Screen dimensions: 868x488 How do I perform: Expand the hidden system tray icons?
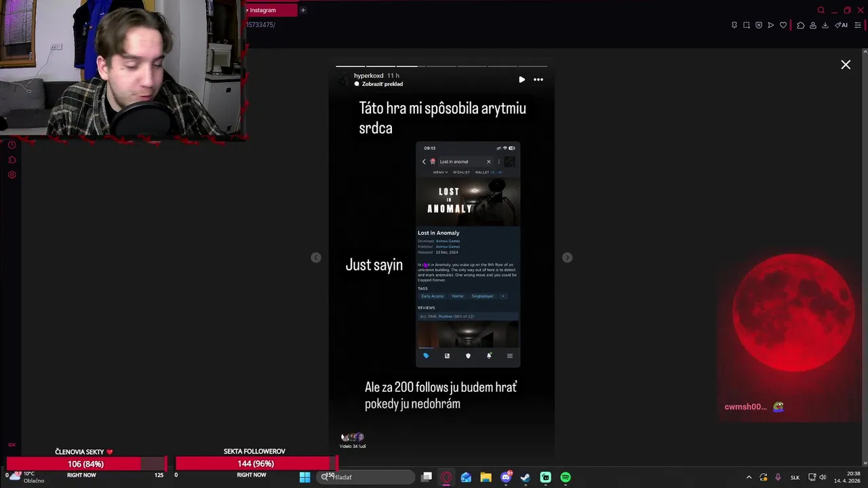pyautogui.click(x=749, y=477)
